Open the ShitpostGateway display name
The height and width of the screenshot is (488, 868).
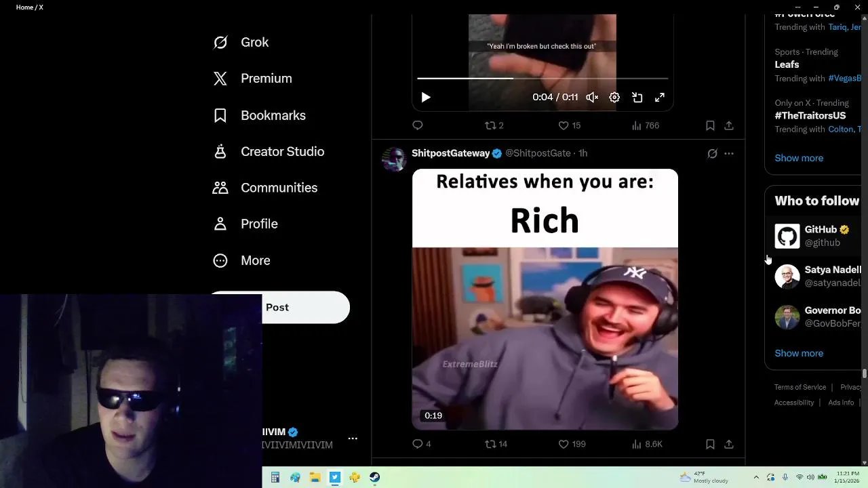pos(450,153)
